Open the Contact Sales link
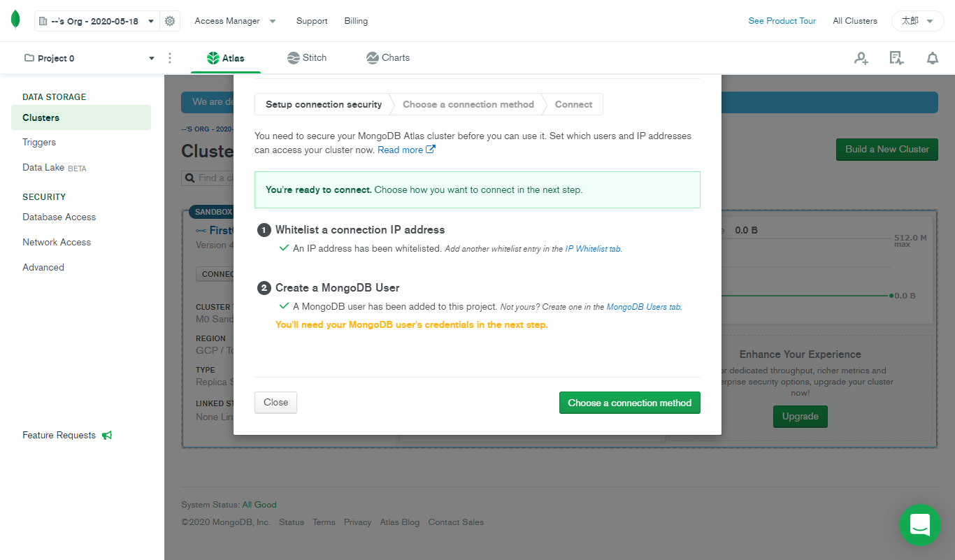Viewport: 955px width, 560px height. (456, 522)
